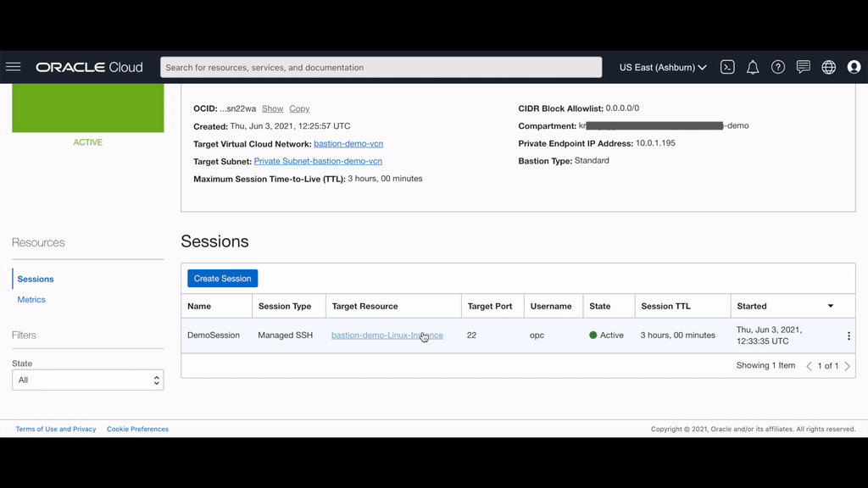Screen dimensions: 868x488
Task: Open the notifications bell
Action: coord(753,67)
